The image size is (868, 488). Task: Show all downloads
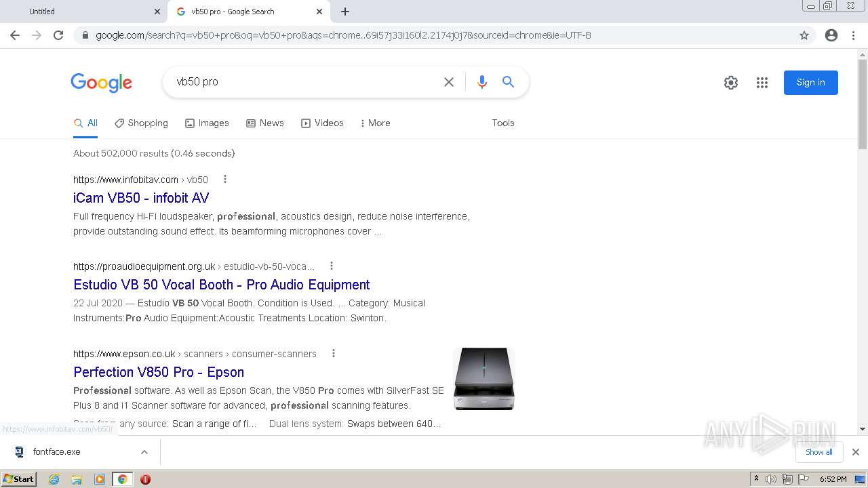click(x=819, y=452)
